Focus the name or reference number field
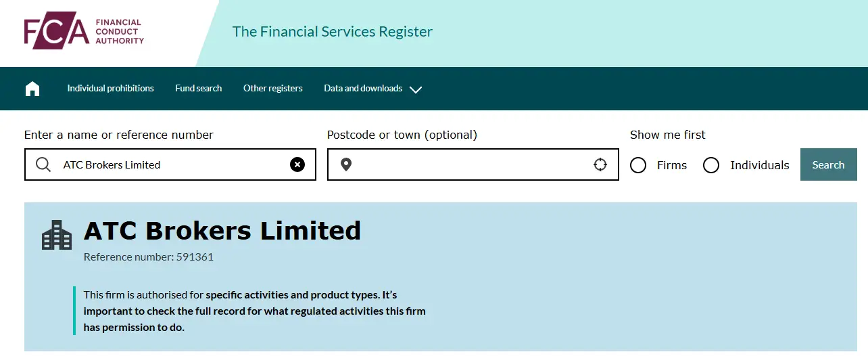868x356 pixels. (x=170, y=164)
